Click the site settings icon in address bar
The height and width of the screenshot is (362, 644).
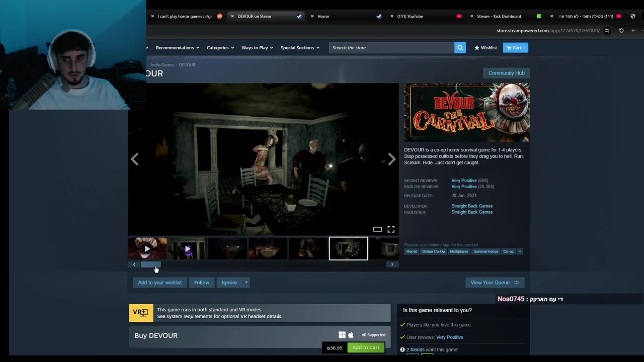pos(607,31)
